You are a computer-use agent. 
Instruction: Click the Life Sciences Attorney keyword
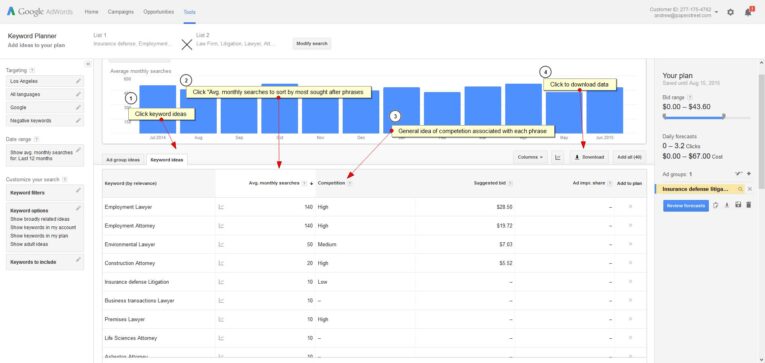(x=130, y=338)
